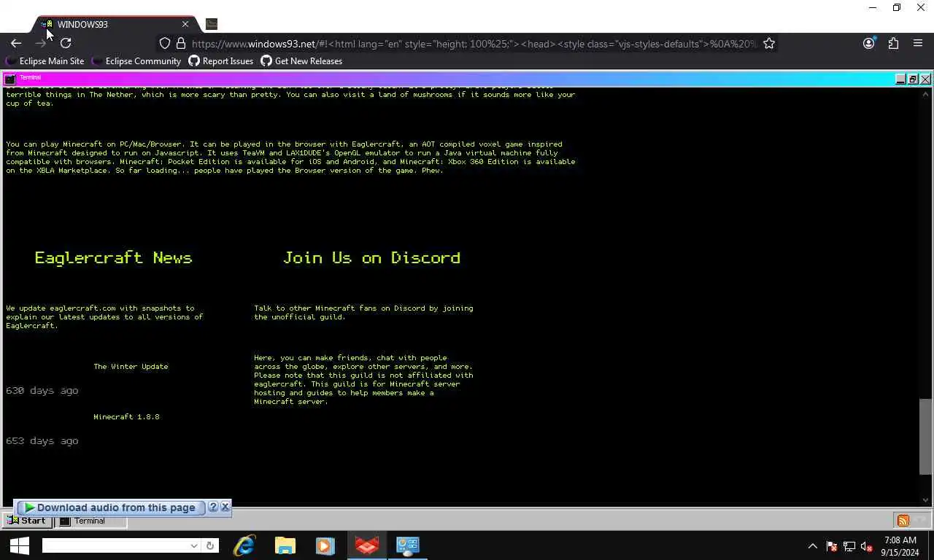The height and width of the screenshot is (560, 934).
Task: Click the Terminal window title bar icon
Action: click(x=10, y=78)
